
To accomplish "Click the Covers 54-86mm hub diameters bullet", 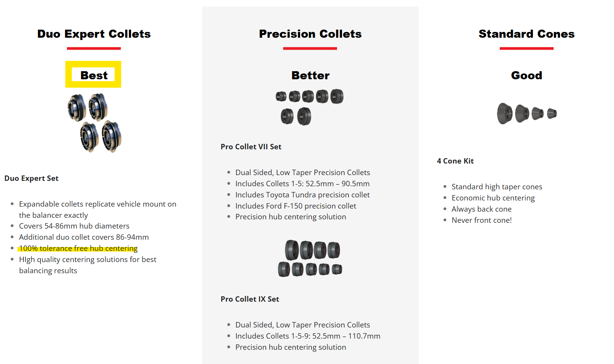I will click(74, 226).
